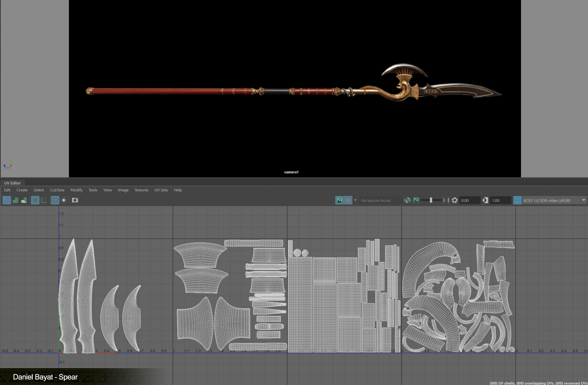Enable the checkered tile map icon
588x385 pixels.
[x=348, y=200]
